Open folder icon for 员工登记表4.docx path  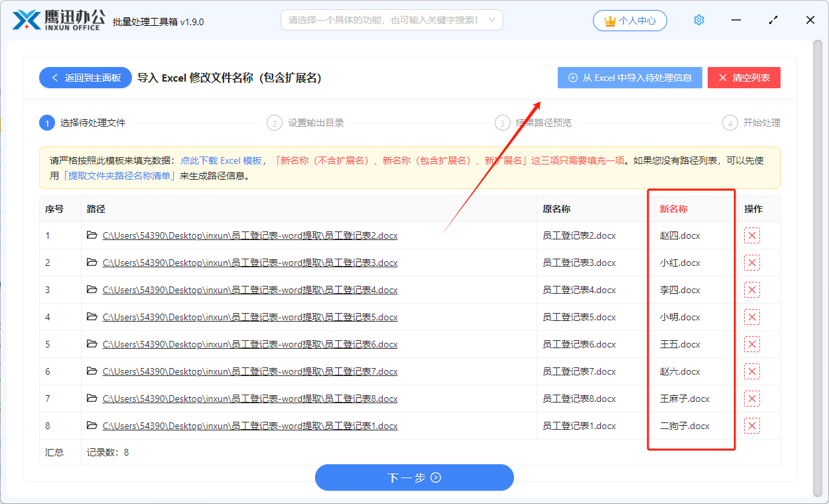point(92,289)
